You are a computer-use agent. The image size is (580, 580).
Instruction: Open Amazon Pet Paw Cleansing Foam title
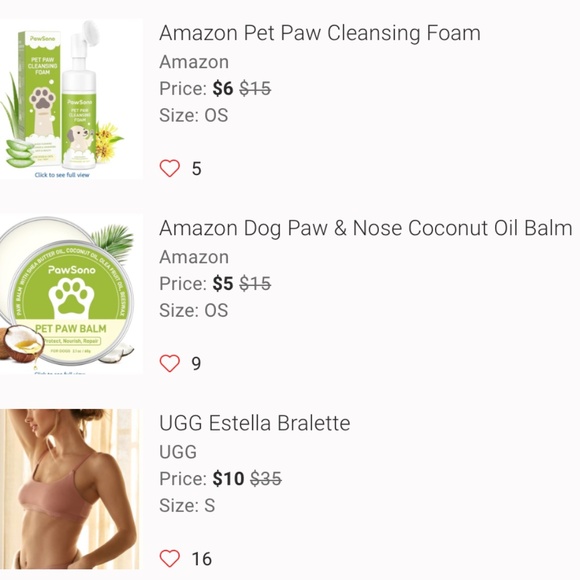tap(320, 33)
